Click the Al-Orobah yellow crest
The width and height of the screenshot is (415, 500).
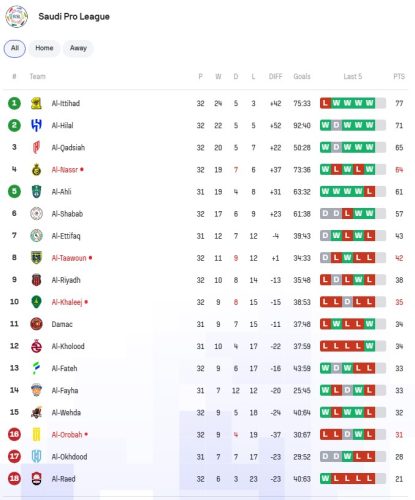[36, 435]
